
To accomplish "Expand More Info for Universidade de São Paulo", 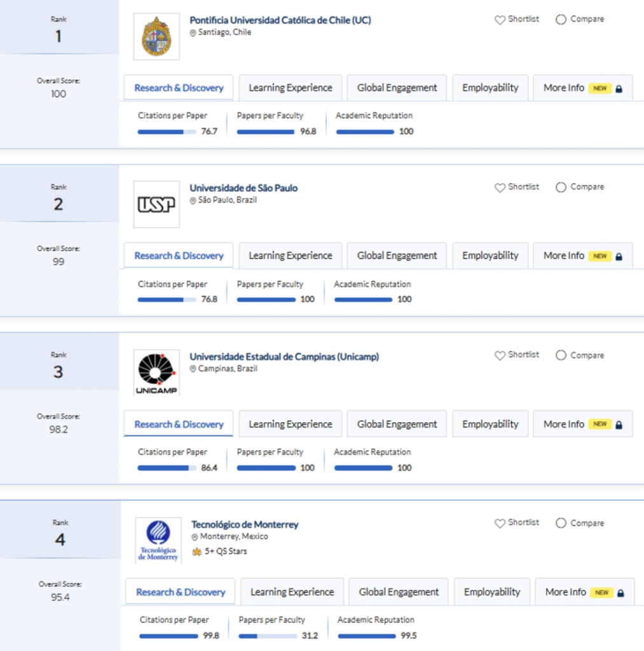I will pos(582,256).
